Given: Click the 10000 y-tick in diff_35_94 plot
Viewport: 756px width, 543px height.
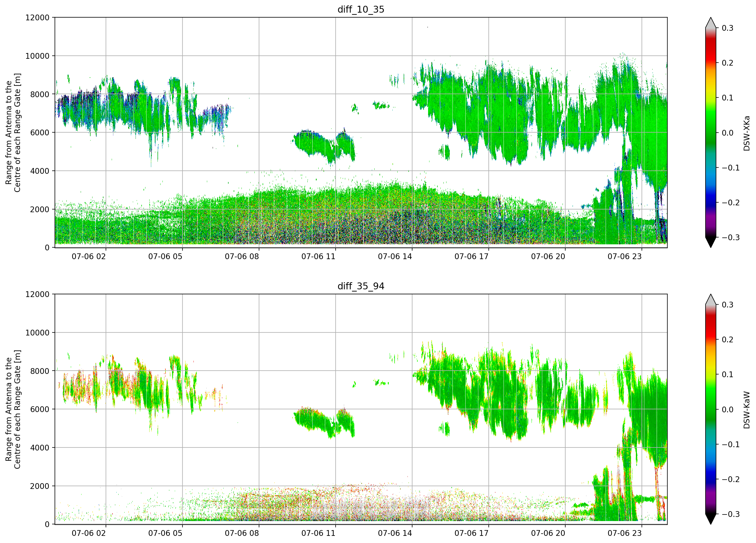Looking at the screenshot, I should click(x=37, y=332).
